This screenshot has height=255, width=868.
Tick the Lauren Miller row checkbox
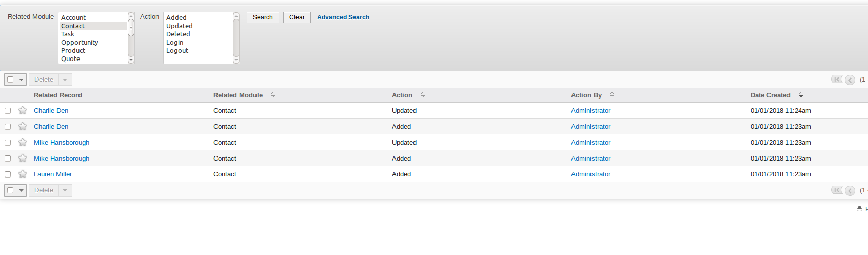point(8,174)
